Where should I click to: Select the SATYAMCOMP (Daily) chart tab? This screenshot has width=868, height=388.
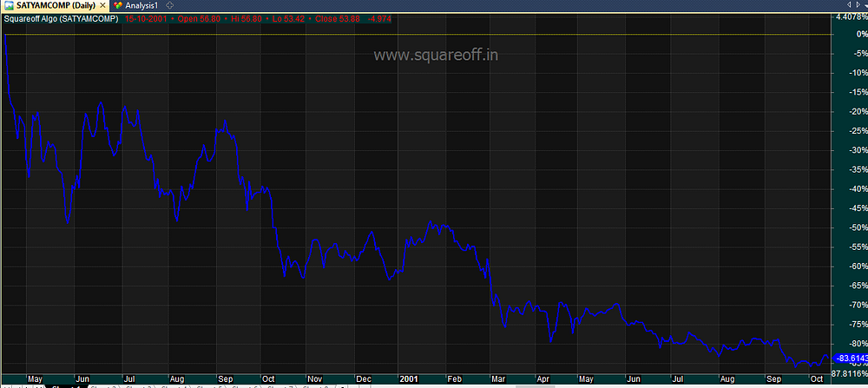pos(54,5)
